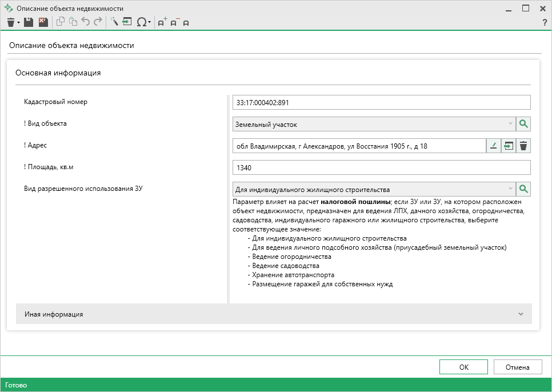Image resolution: width=552 pixels, height=392 pixels.
Task: Click into the Кадастровый номер field
Action: [382, 102]
